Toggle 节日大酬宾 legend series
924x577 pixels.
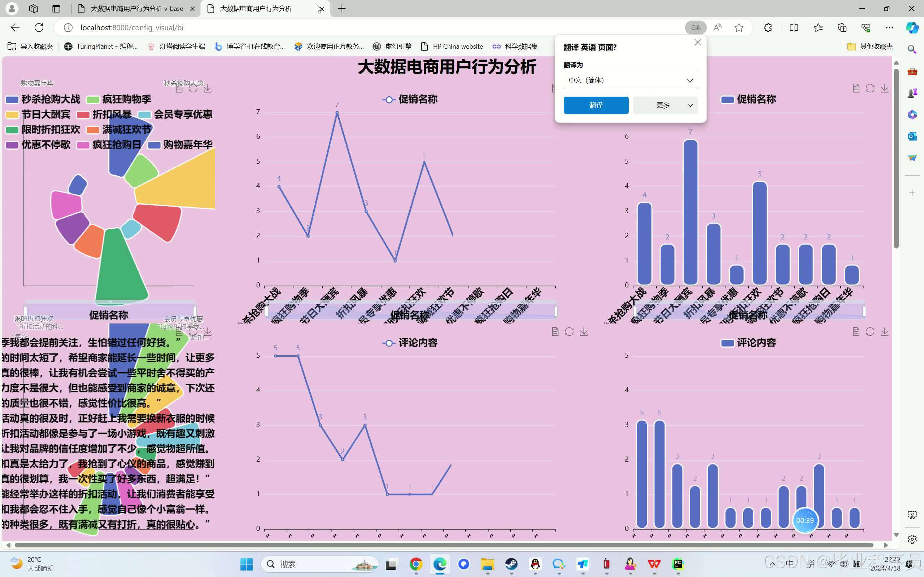coord(45,114)
